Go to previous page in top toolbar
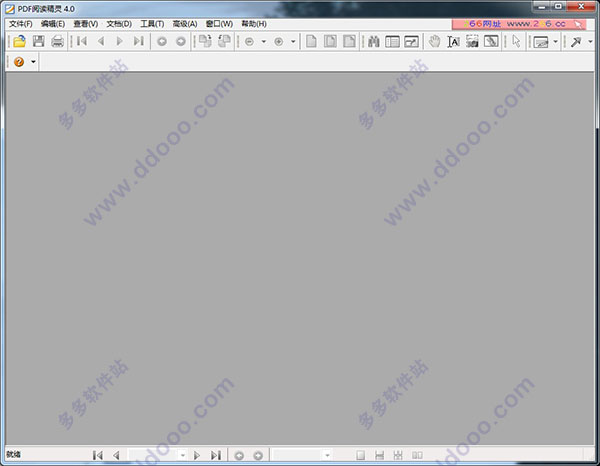600x466 pixels. tap(101, 41)
